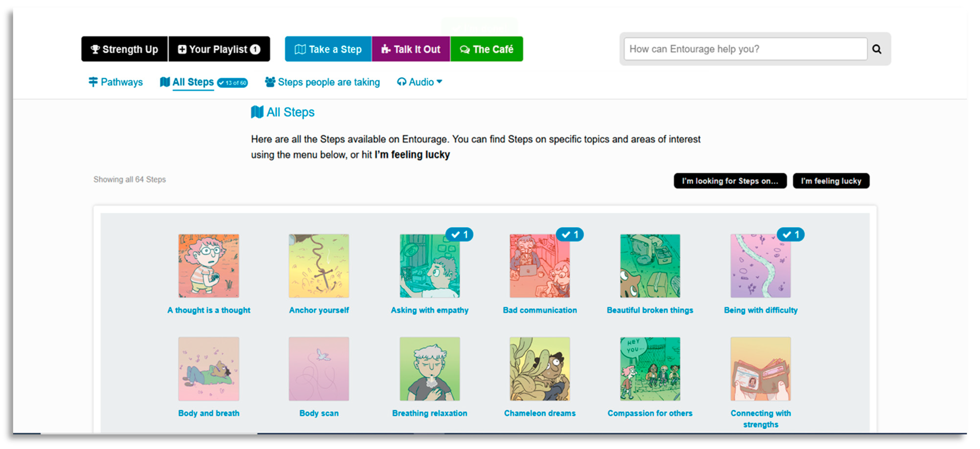The height and width of the screenshot is (449, 980).
Task: Click the checkmark badge on Being with difficulty
Action: [x=790, y=235]
